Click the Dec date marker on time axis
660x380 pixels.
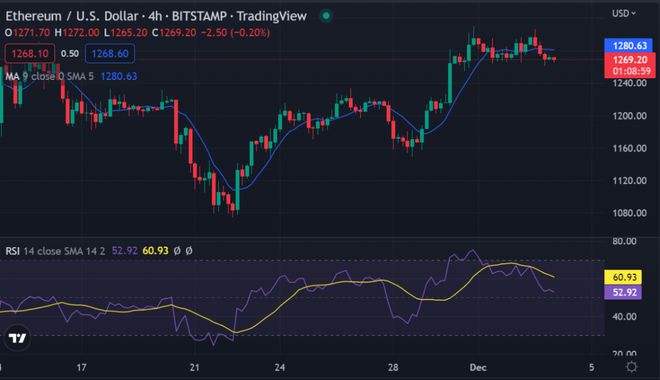tap(478, 367)
